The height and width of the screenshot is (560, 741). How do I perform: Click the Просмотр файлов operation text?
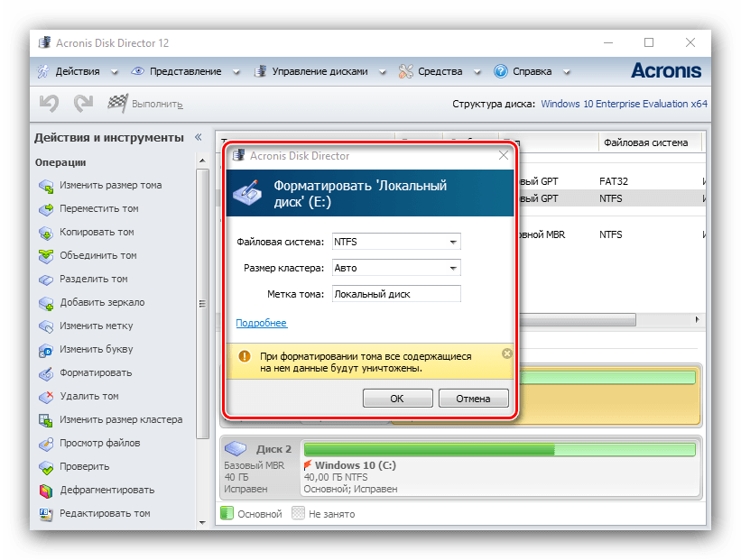point(99,443)
